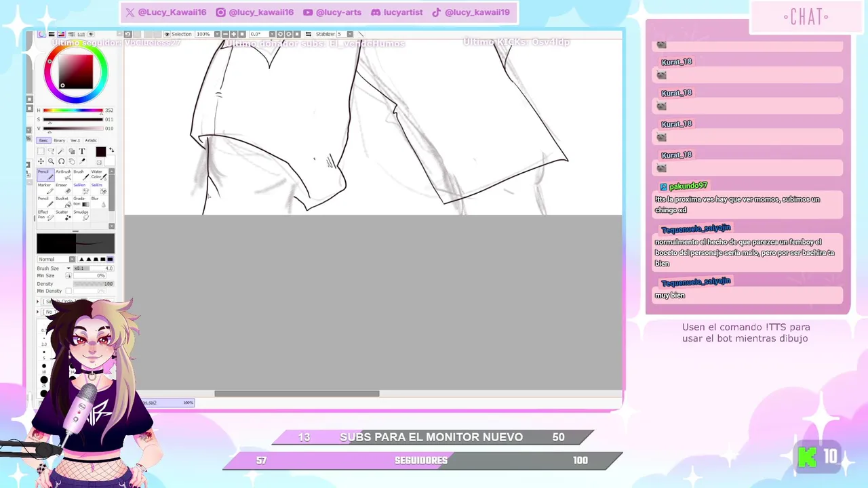Choose the SelPen tool
This screenshot has height=488, width=868.
point(81,188)
